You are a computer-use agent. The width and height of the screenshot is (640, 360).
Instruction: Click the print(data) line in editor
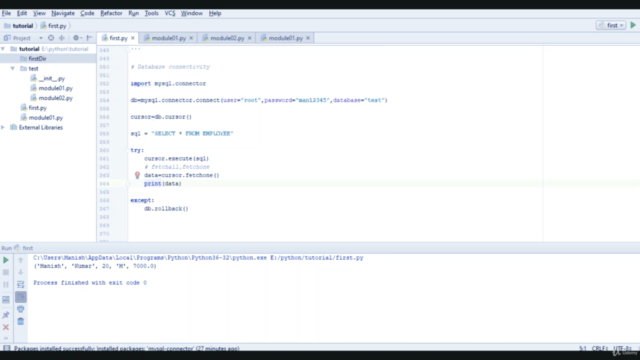(162, 184)
